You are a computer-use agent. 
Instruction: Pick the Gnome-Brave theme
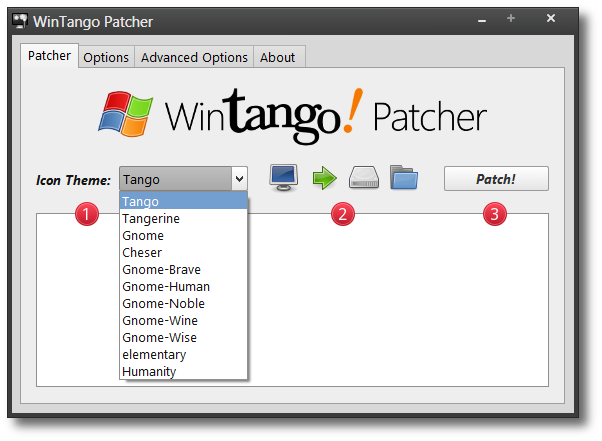[184, 269]
